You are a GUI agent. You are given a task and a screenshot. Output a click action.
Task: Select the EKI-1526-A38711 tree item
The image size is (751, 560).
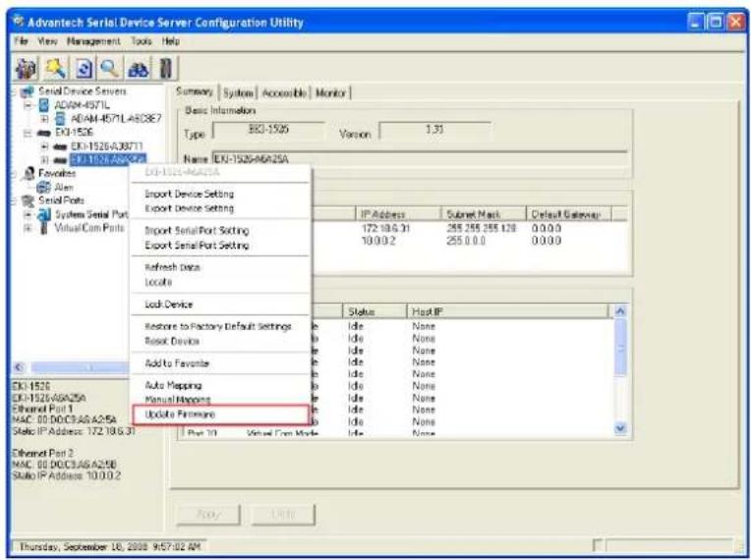point(106,146)
